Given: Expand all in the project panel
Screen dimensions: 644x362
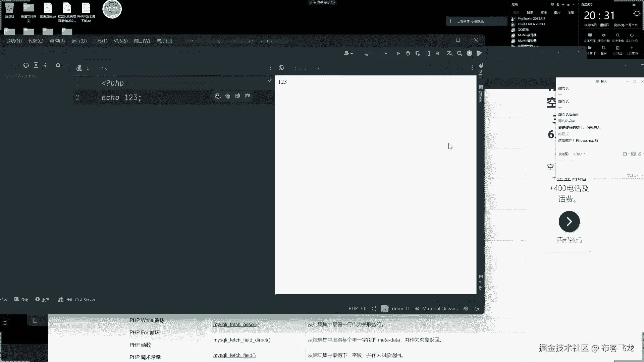Looking at the screenshot, I should (36, 65).
